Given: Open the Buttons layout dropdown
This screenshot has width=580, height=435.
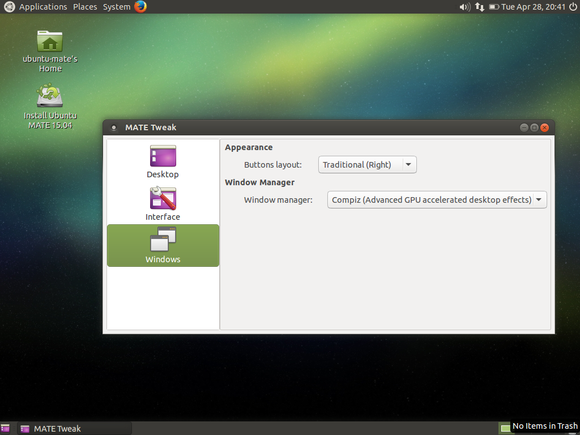Looking at the screenshot, I should point(367,165).
